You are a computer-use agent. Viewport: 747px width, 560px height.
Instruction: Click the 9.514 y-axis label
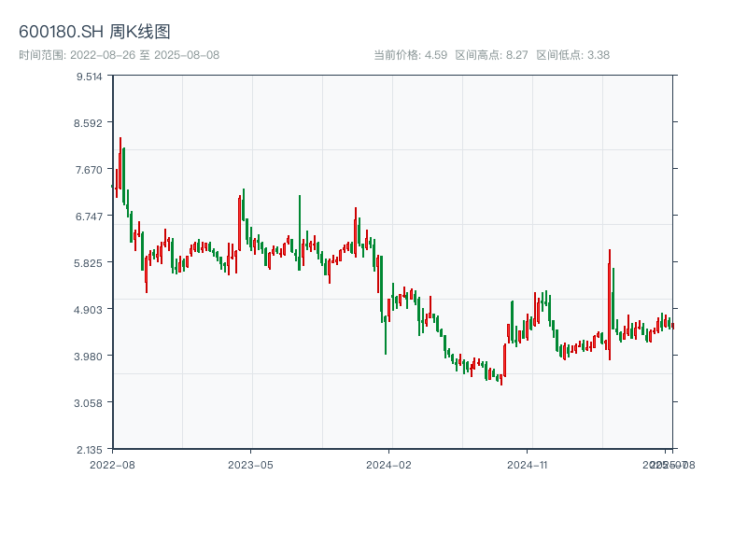90,77
